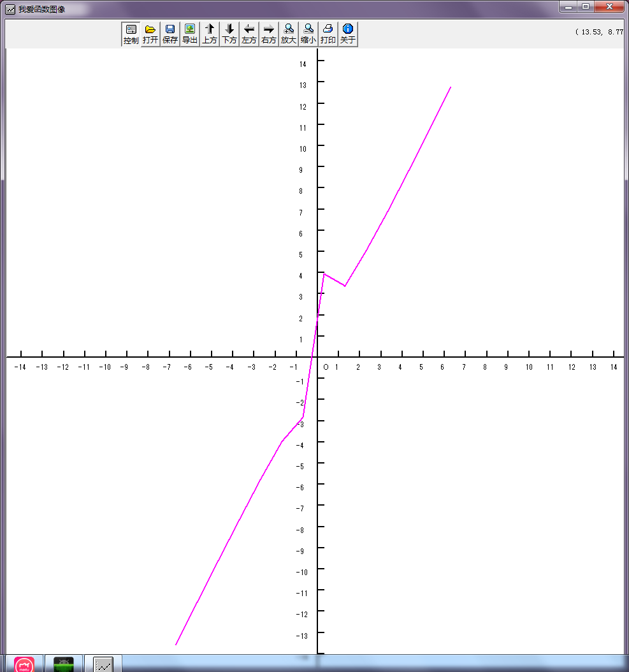Move view up with 上方 arrow
629x672 pixels.
[210, 34]
